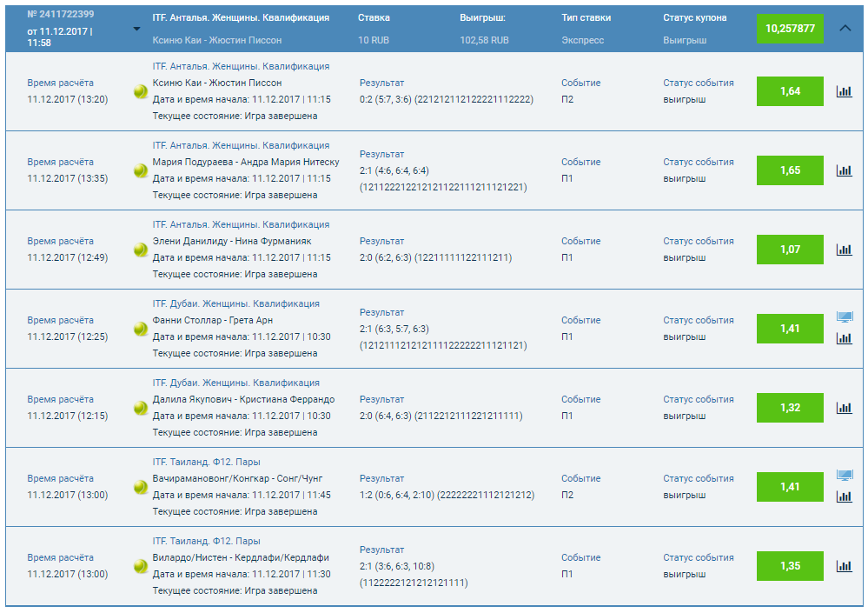Click tennis ball icon of Ксиню Каи row

tap(141, 91)
